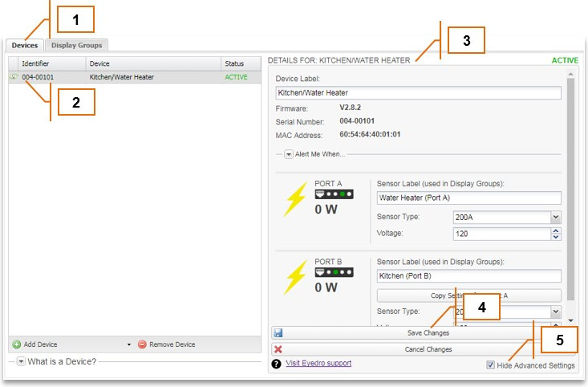Click the details panel scroll down arrow
588x387 pixels.
[x=570, y=320]
